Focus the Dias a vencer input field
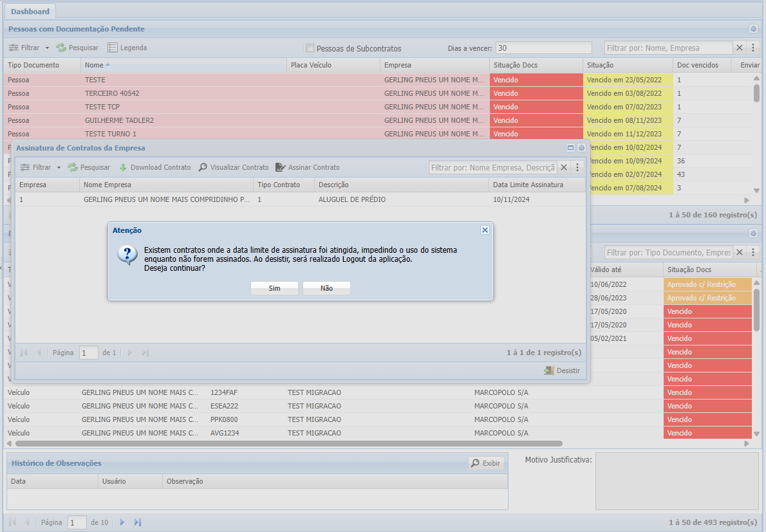 [544, 48]
